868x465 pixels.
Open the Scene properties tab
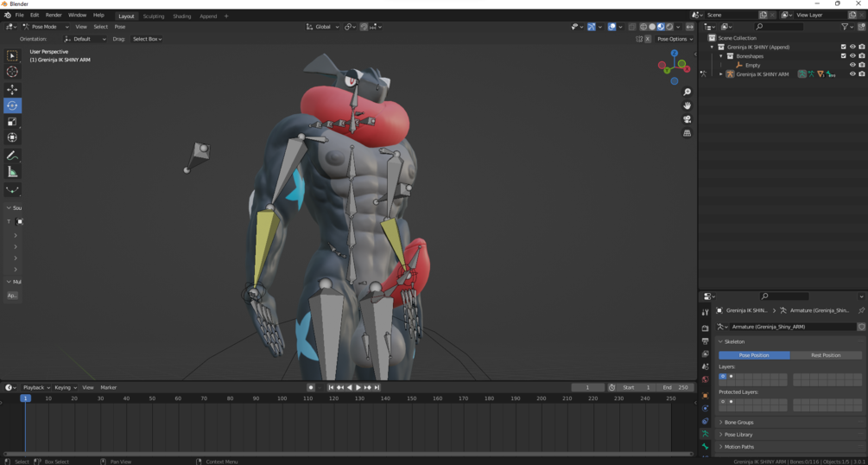pyautogui.click(x=705, y=366)
